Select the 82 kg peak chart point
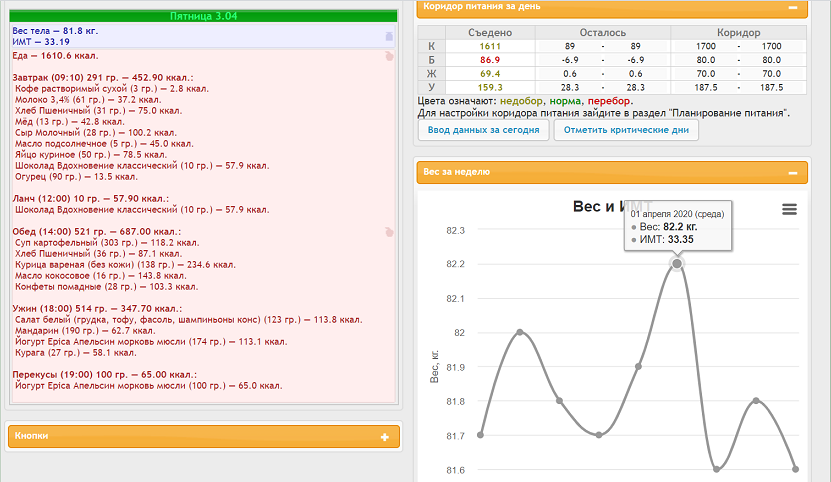Screen dimensions: 831x482 point(520,332)
